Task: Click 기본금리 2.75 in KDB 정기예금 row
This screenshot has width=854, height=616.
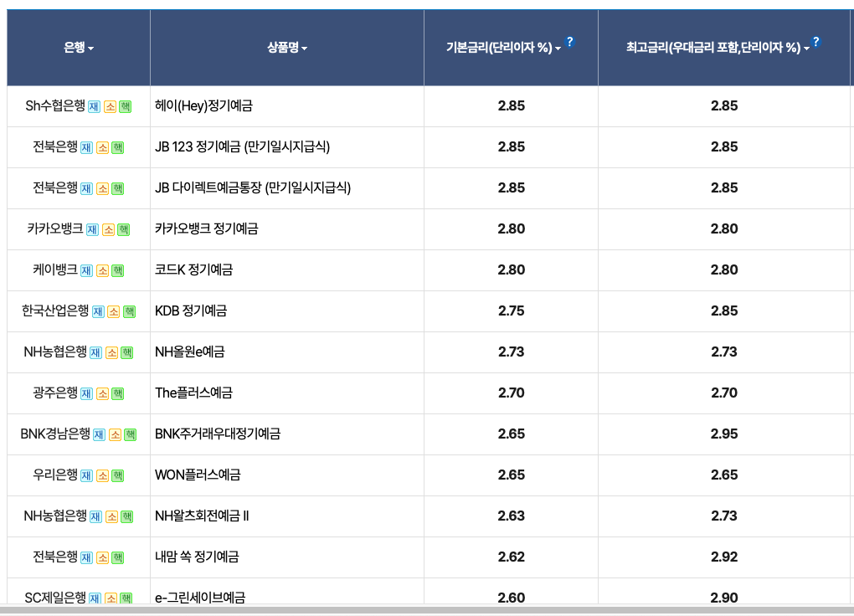Action: pos(511,311)
